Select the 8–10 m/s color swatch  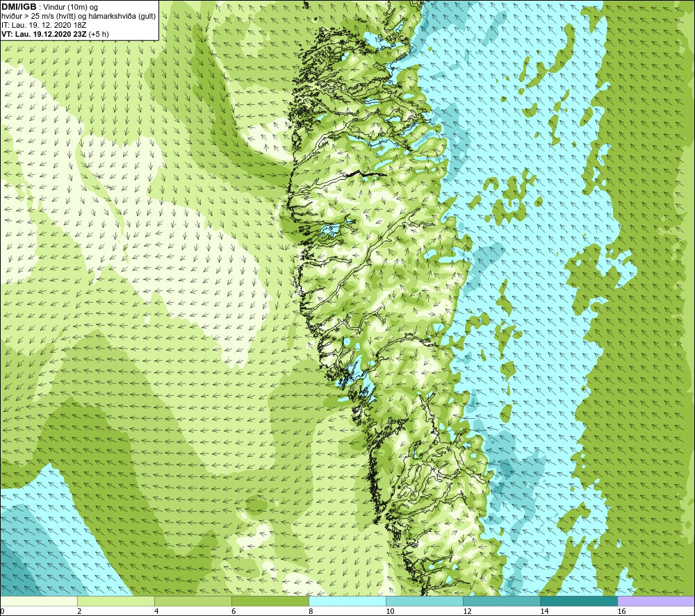(347, 601)
